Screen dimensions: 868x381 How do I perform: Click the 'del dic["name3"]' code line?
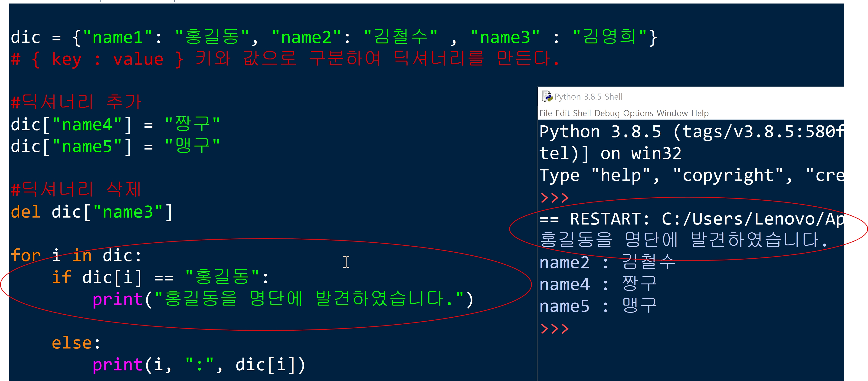tap(92, 212)
